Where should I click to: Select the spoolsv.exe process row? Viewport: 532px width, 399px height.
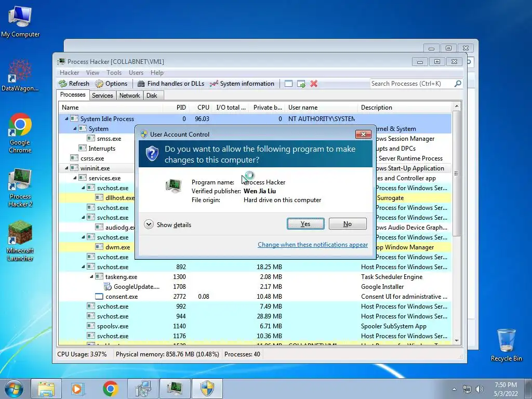(255, 326)
